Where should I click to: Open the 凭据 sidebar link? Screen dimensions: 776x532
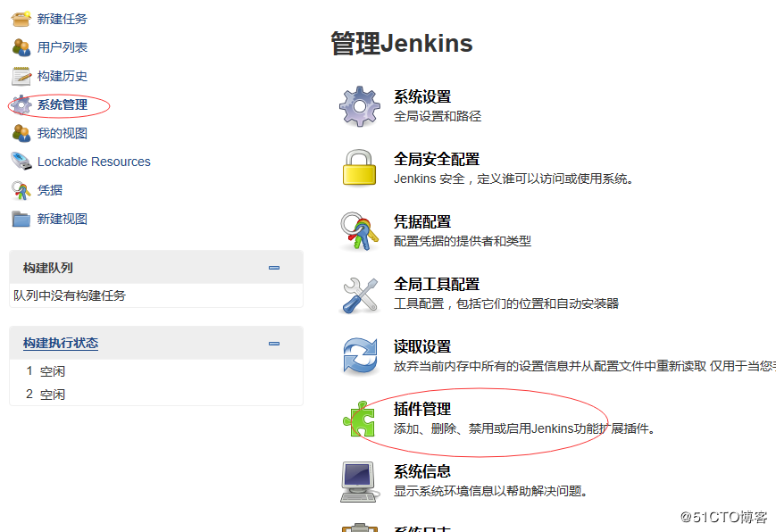(50, 190)
